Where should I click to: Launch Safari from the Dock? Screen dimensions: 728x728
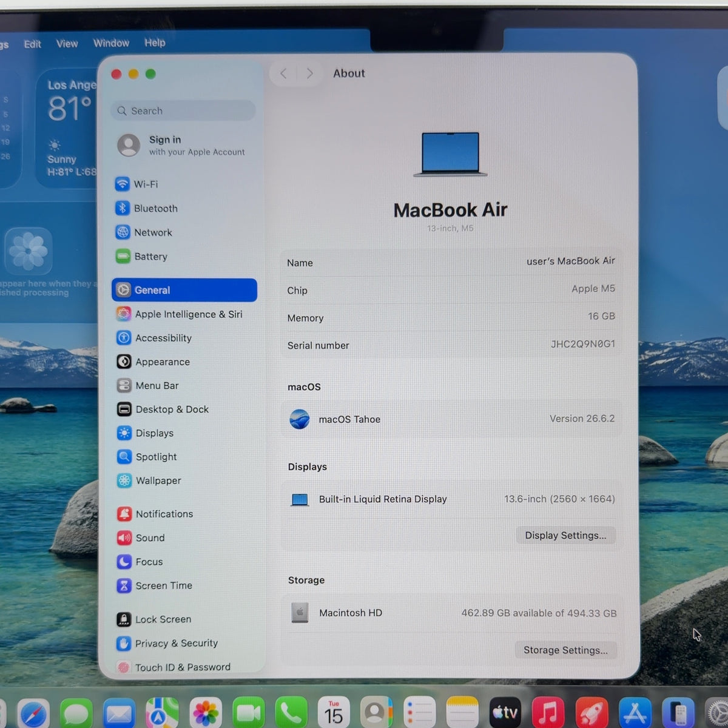pyautogui.click(x=33, y=713)
